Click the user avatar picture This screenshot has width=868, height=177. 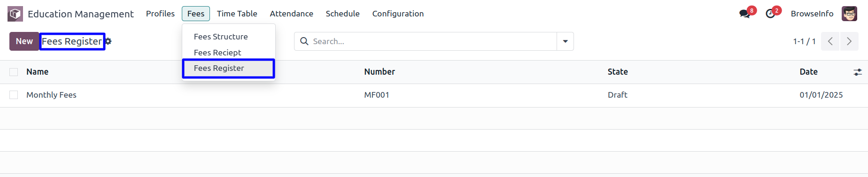point(849,14)
